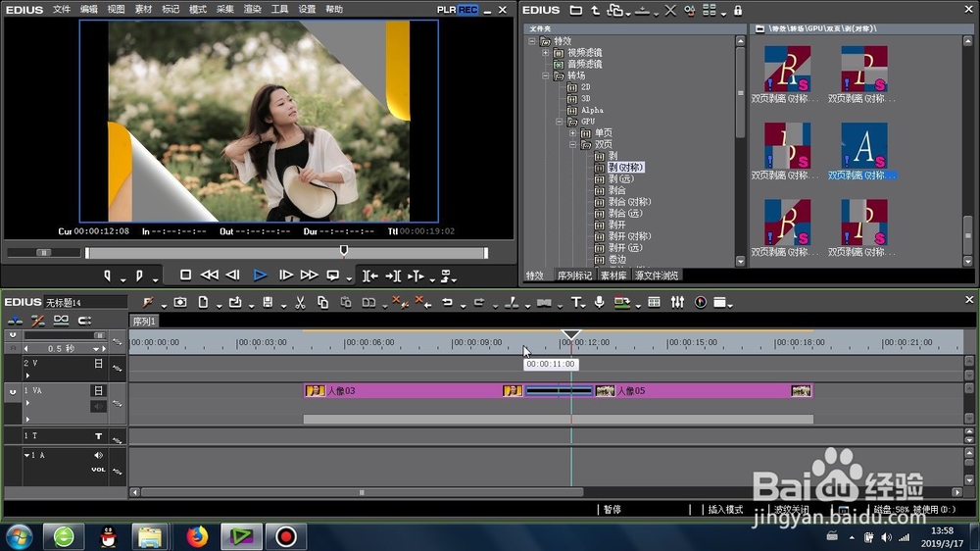Click the Rewind button in the player
980x551 pixels.
click(x=210, y=275)
